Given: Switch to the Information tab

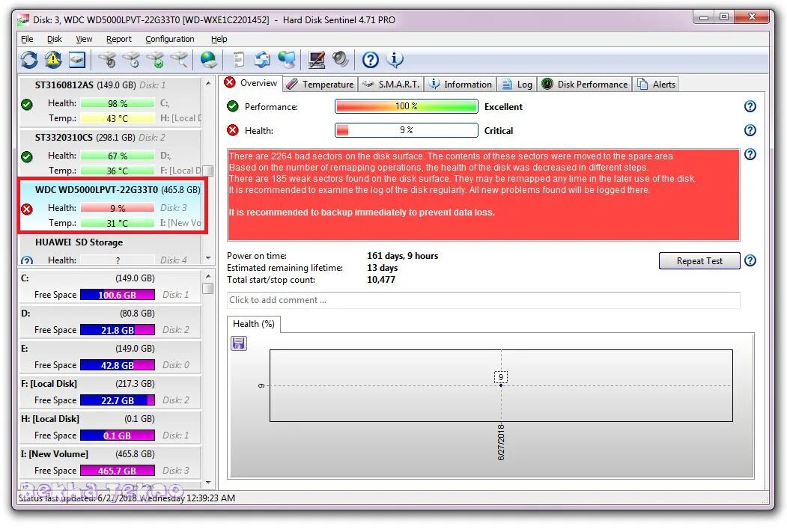Looking at the screenshot, I should (x=461, y=85).
